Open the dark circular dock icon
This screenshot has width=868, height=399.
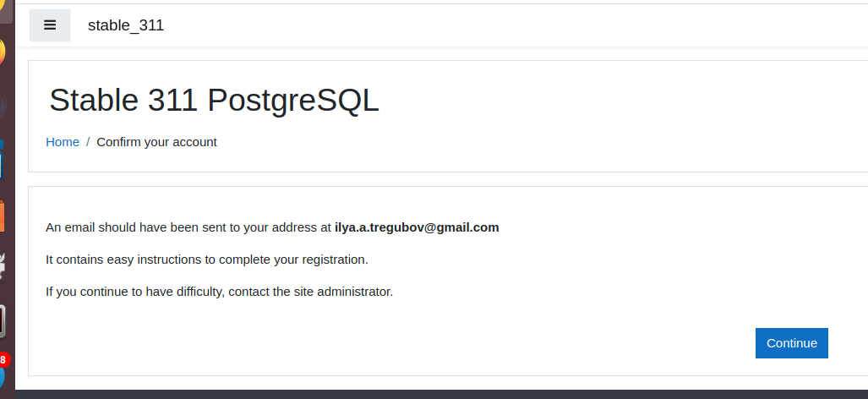[3, 105]
